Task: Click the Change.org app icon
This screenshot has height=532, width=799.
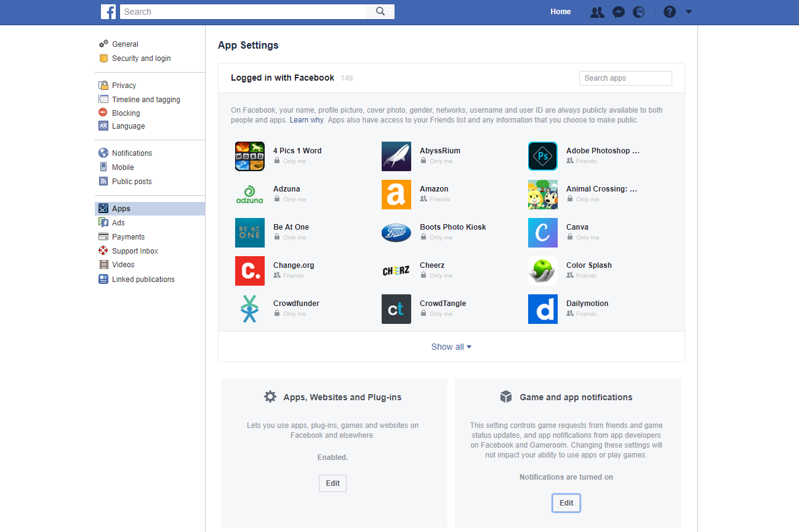Action: [250, 271]
